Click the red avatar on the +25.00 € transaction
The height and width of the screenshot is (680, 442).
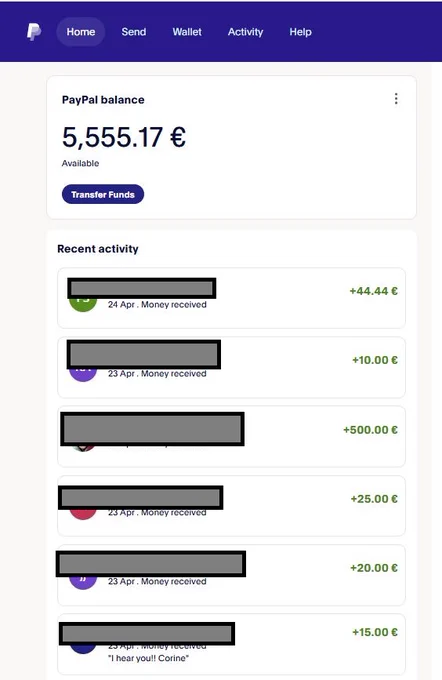(83, 514)
